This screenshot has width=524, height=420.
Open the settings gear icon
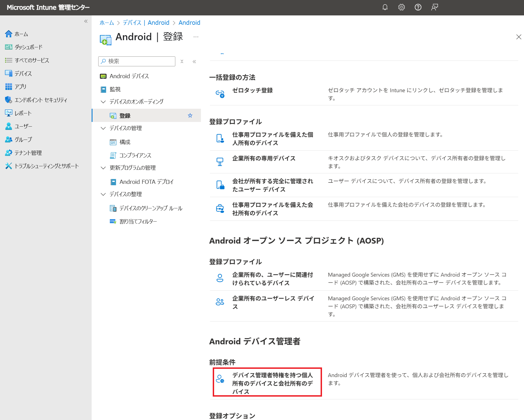(402, 7)
